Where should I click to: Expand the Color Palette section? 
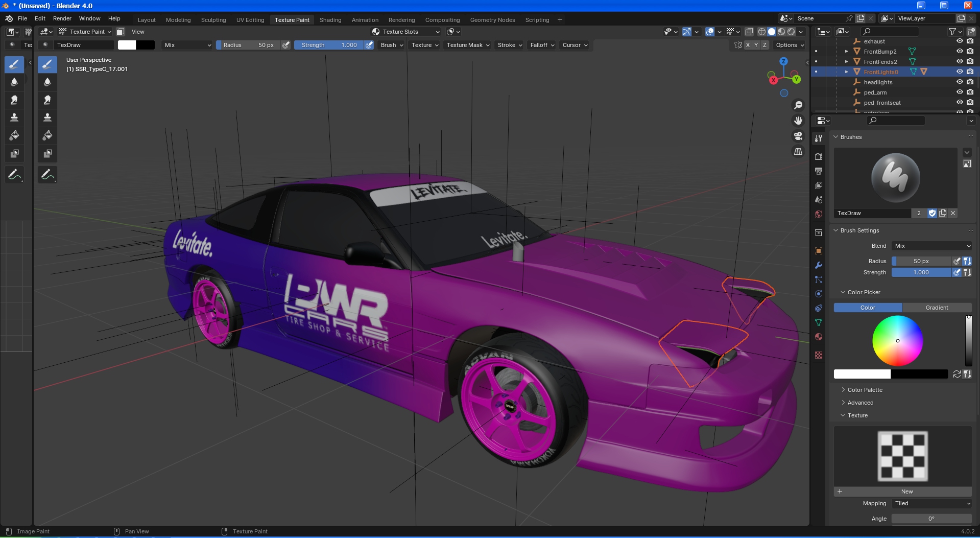(865, 390)
